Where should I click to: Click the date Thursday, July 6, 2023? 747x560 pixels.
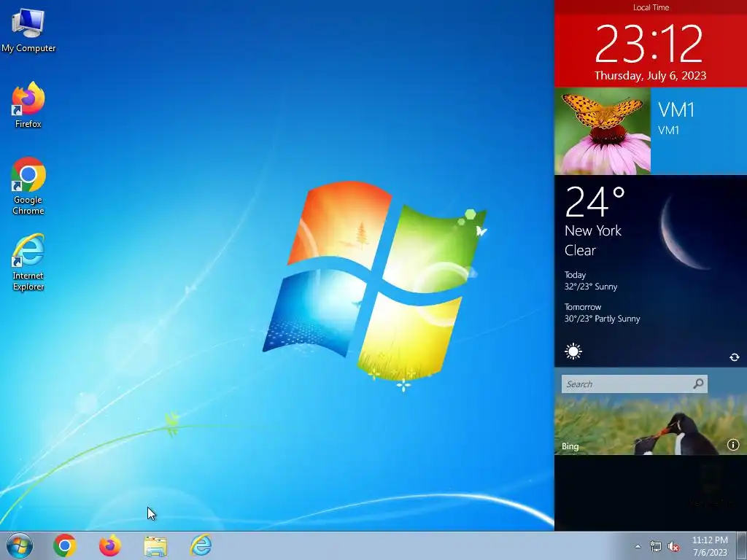click(650, 76)
